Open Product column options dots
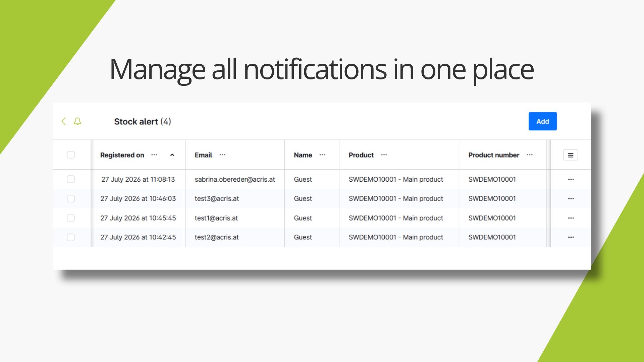The image size is (644, 362). pos(384,155)
